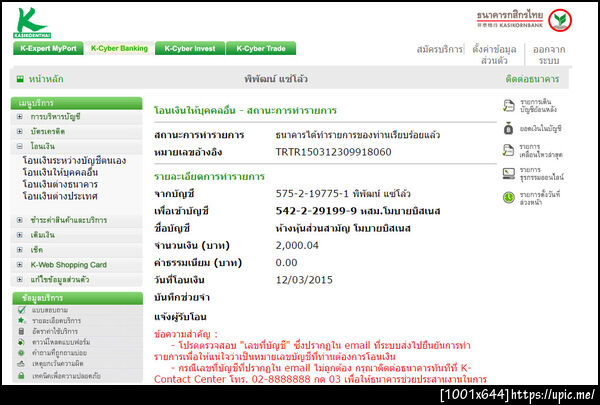Click the download icon beside ดาวน์โหลดแบบฟอร์ม
This screenshot has width=600, height=405.
[x=21, y=342]
